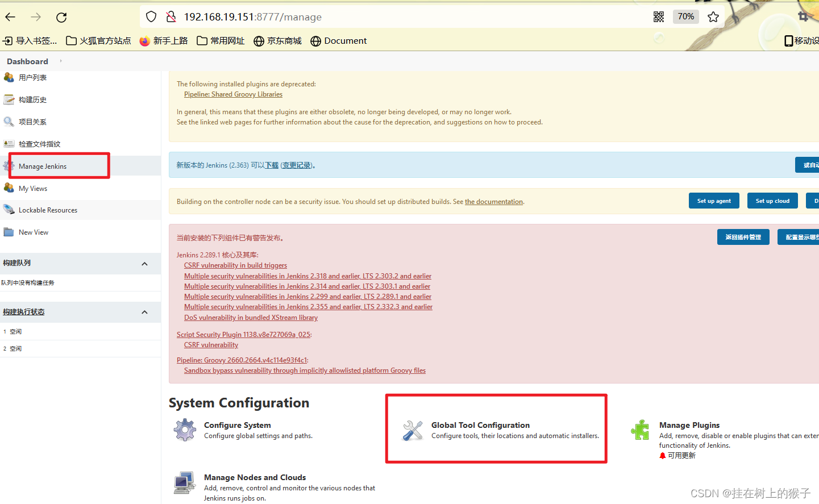Open the 常用网址 bookmark folder

click(221, 41)
